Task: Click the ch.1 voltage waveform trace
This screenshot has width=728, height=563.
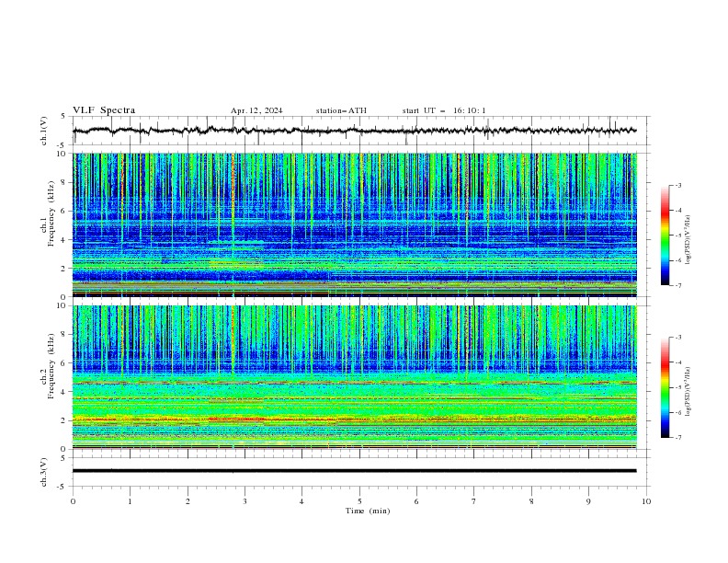Action: tap(354, 131)
